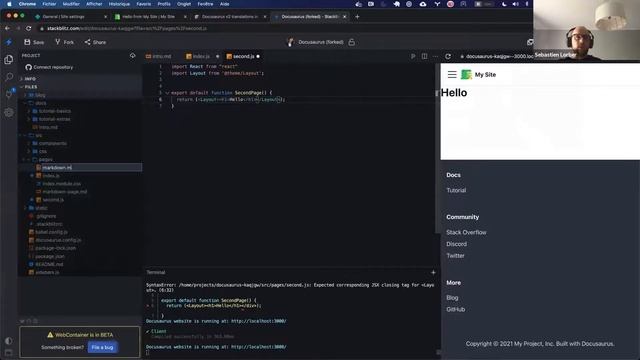Image resolution: width=640 pixels, height=360 pixels.
Task: Open the Twitter footer link
Action: (455, 256)
